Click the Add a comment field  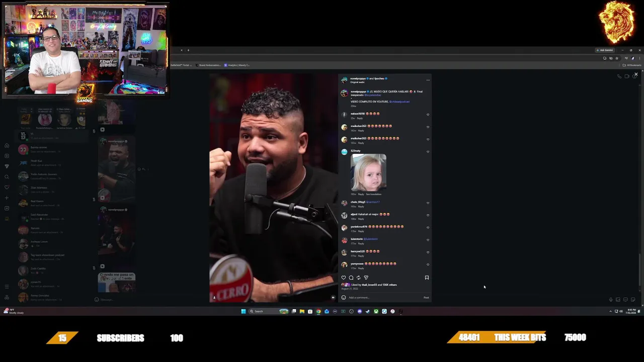pyautogui.click(x=385, y=298)
